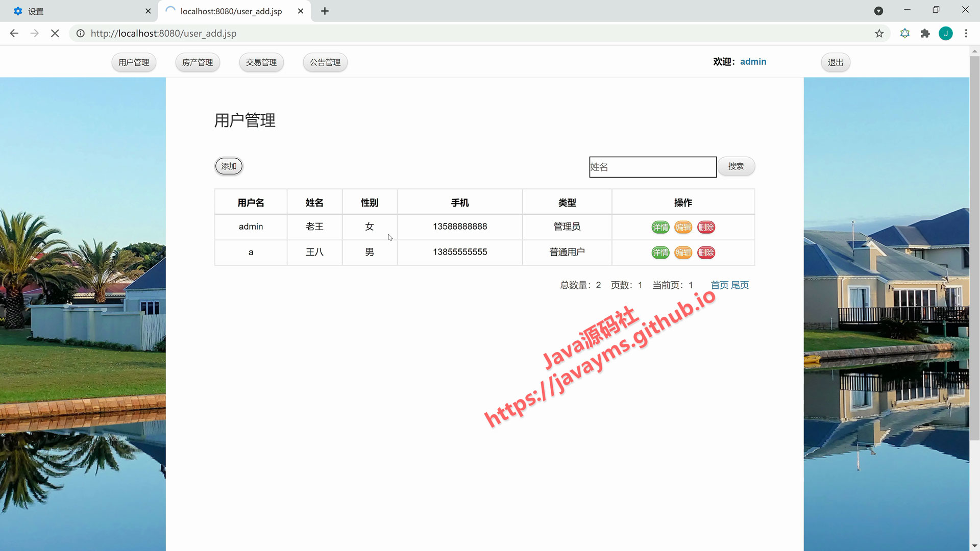Click the 搜索 button

click(x=736, y=166)
